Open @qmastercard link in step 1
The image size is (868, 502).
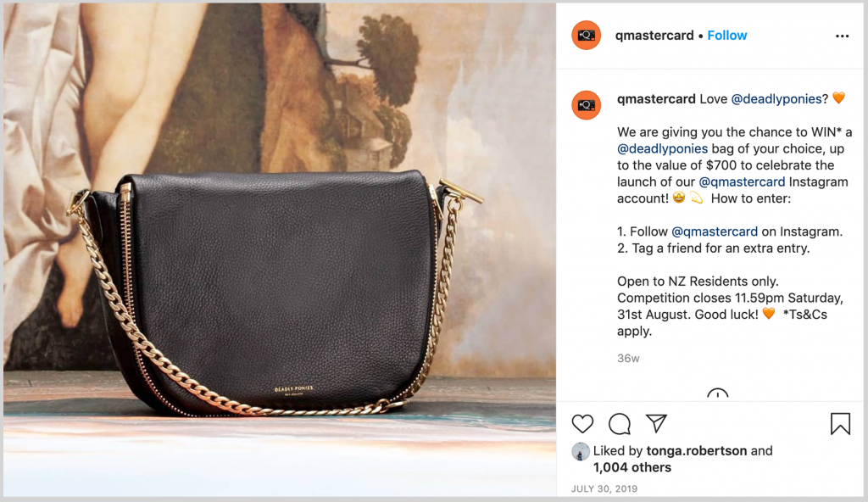(715, 231)
